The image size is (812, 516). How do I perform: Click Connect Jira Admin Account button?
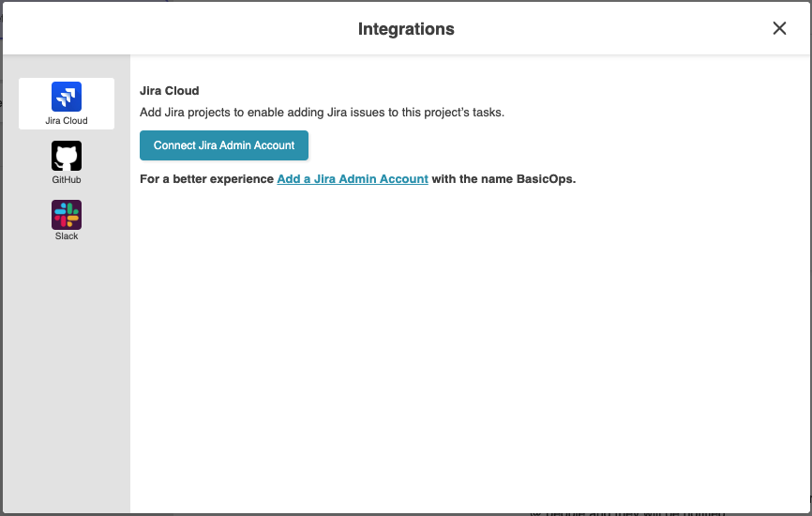coord(224,145)
